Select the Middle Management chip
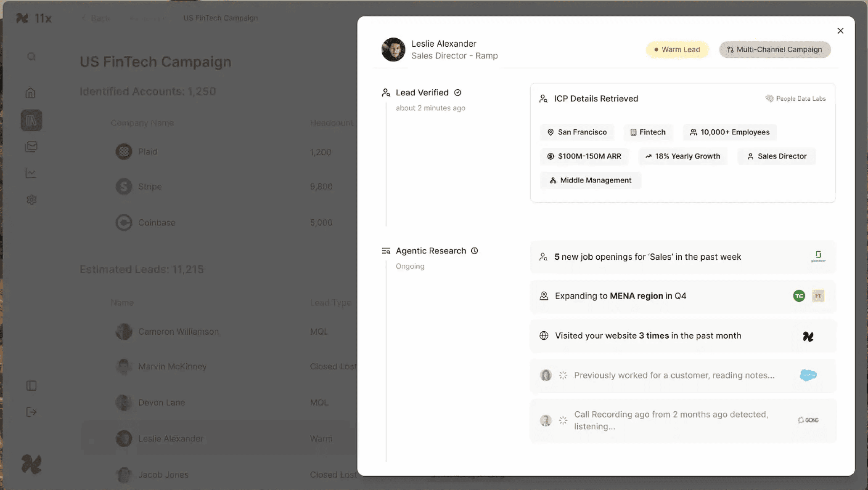 click(590, 180)
